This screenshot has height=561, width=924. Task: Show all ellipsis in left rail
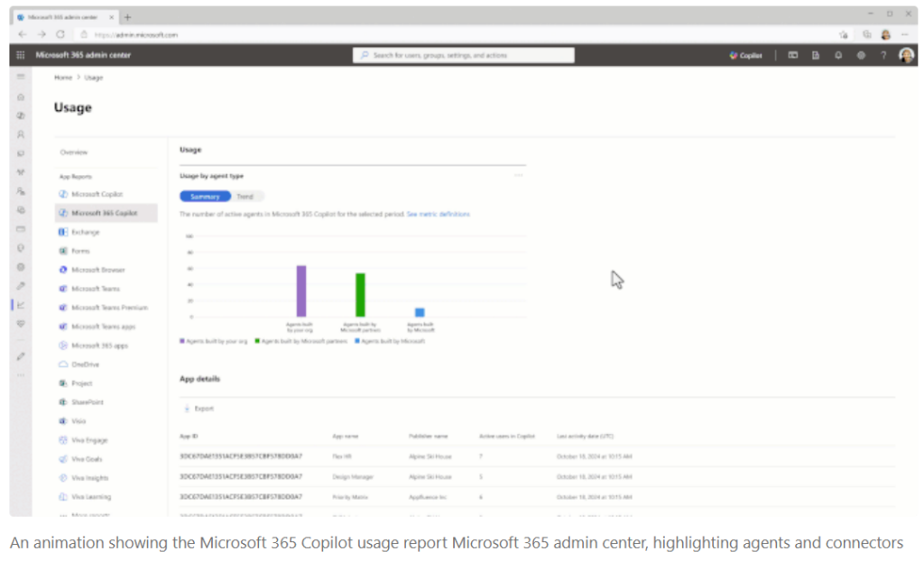[x=21, y=375]
